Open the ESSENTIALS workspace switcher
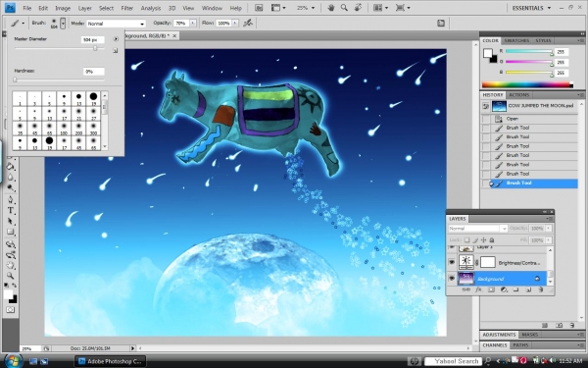The width and height of the screenshot is (588, 368). [532, 8]
